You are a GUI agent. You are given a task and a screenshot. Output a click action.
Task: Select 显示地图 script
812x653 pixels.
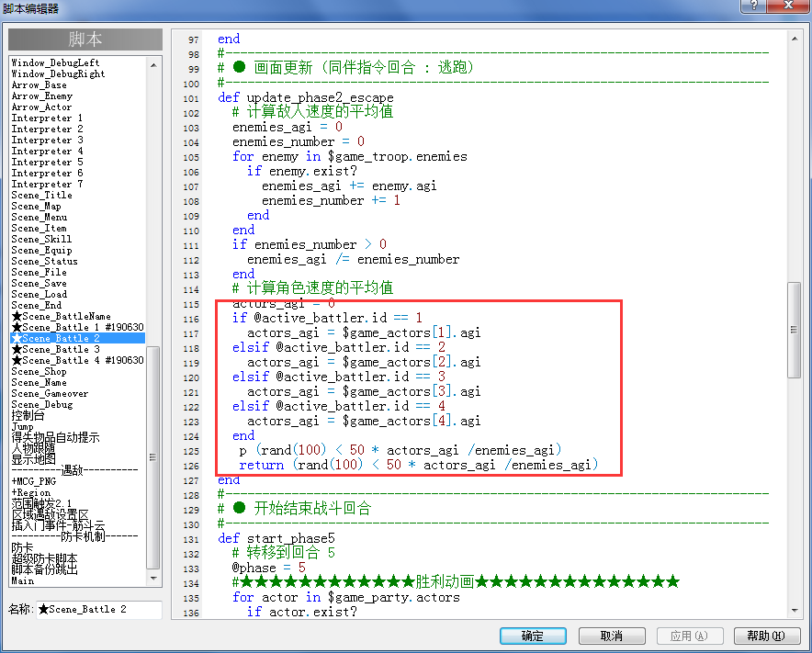click(x=34, y=459)
